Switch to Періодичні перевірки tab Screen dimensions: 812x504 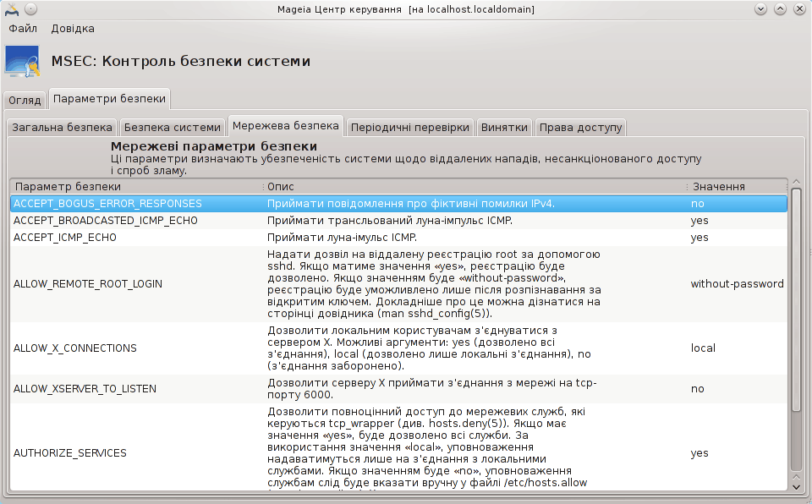pyautogui.click(x=409, y=128)
